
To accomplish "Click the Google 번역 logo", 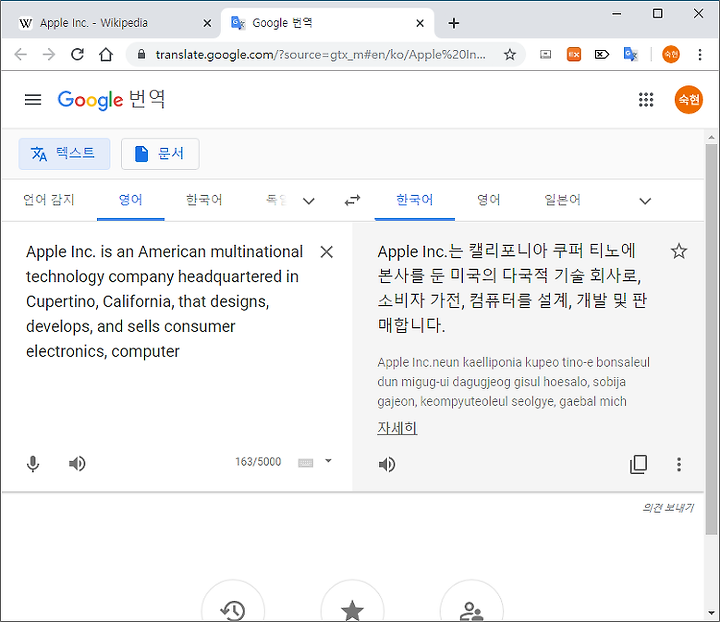I will (111, 100).
